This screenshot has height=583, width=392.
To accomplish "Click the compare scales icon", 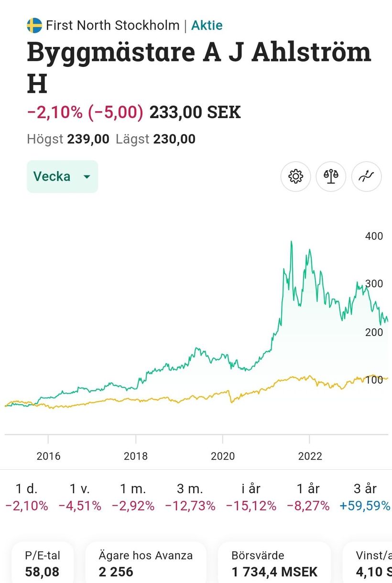I will pyautogui.click(x=331, y=176).
